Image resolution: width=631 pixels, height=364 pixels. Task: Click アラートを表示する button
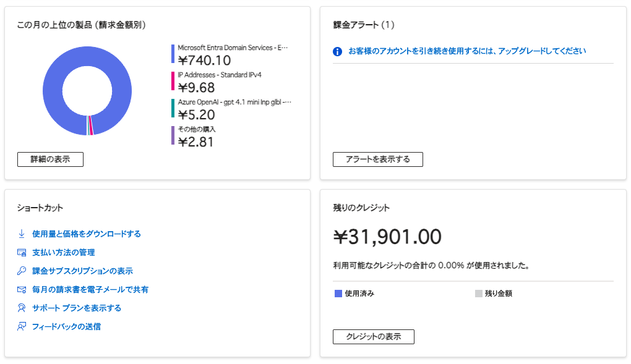[x=378, y=159]
